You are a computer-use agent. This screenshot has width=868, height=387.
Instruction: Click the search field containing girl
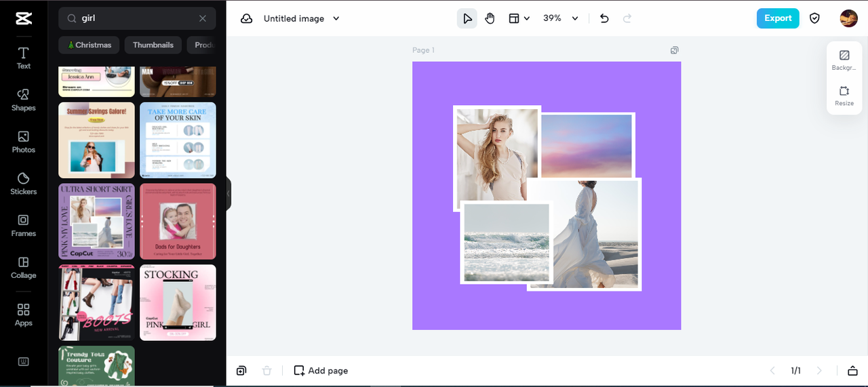point(137,18)
